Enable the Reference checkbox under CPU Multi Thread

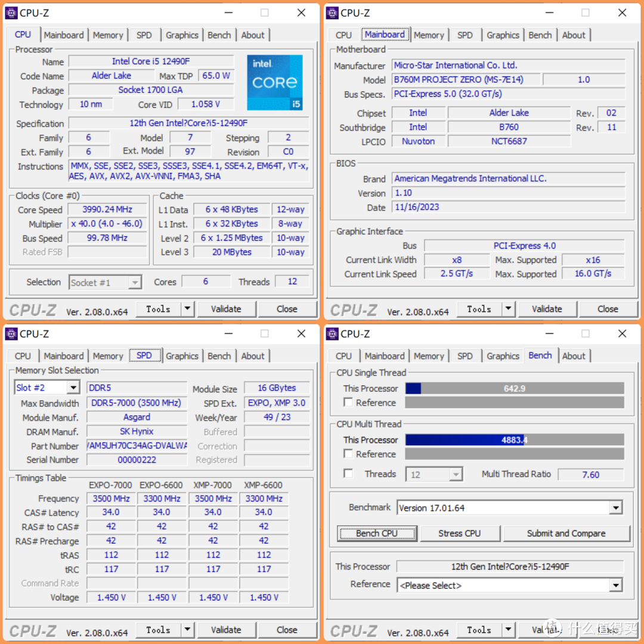pyautogui.click(x=349, y=454)
